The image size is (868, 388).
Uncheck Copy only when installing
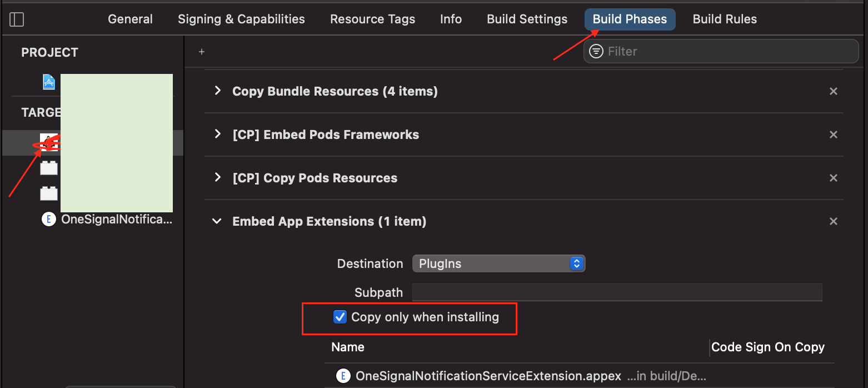point(340,317)
